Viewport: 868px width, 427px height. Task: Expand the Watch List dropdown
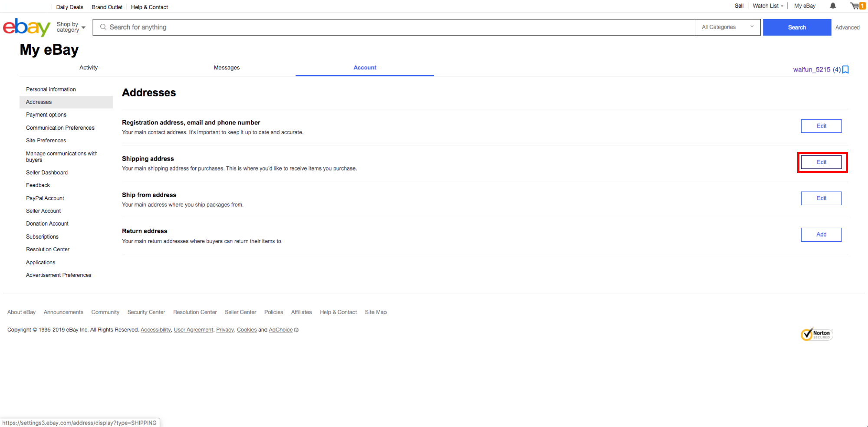click(x=768, y=6)
